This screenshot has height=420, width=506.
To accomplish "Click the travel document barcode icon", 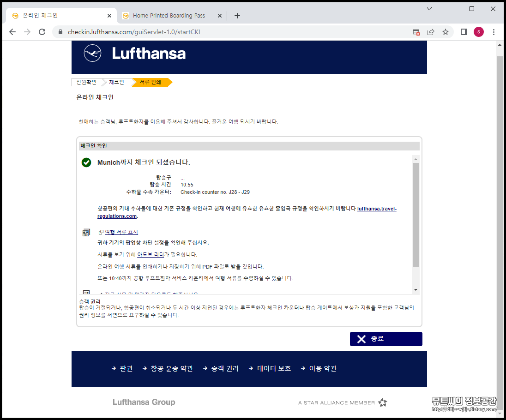I will [86, 232].
